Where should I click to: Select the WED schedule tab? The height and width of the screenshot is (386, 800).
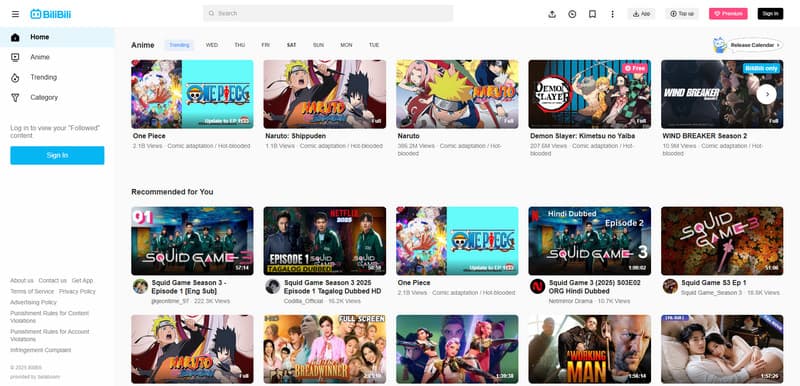pyautogui.click(x=212, y=45)
